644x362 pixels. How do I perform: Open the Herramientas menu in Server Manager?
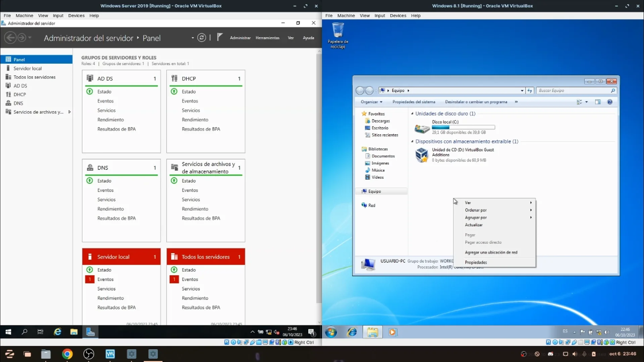(267, 38)
